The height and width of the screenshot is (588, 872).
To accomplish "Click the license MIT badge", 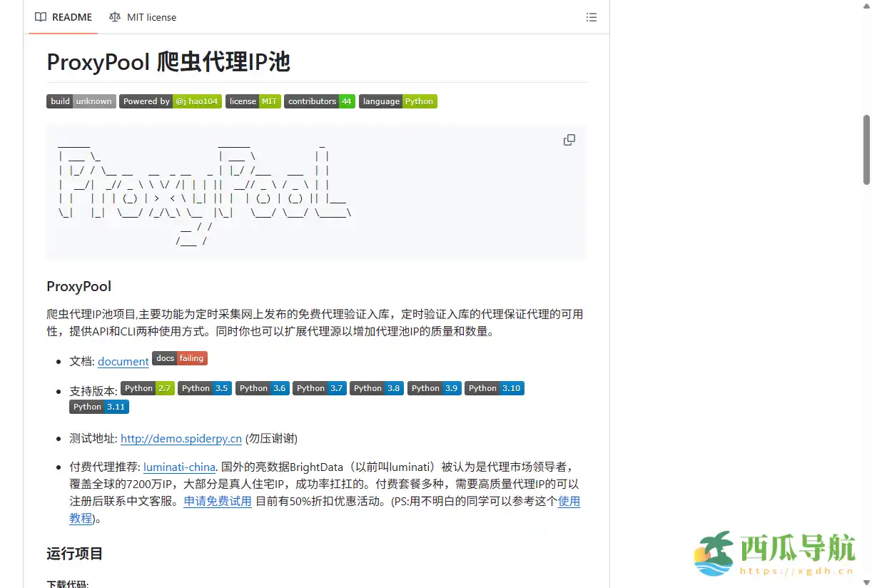I will 253,101.
